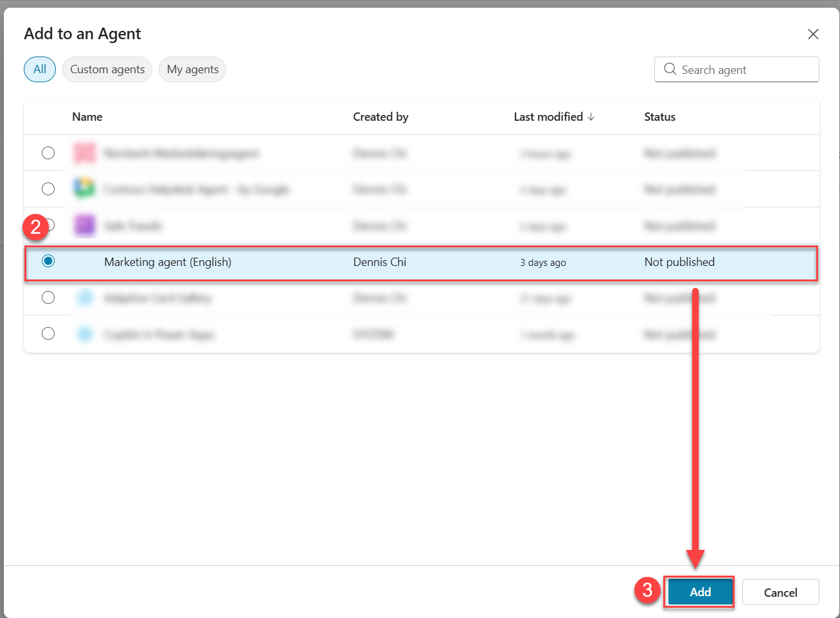The width and height of the screenshot is (840, 618).
Task: Click the Marketing agent (English) avatar icon
Action: tap(84, 261)
